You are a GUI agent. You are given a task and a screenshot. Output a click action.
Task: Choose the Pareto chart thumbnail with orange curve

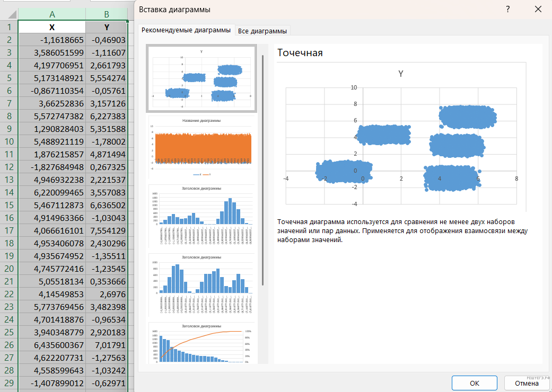(201, 344)
